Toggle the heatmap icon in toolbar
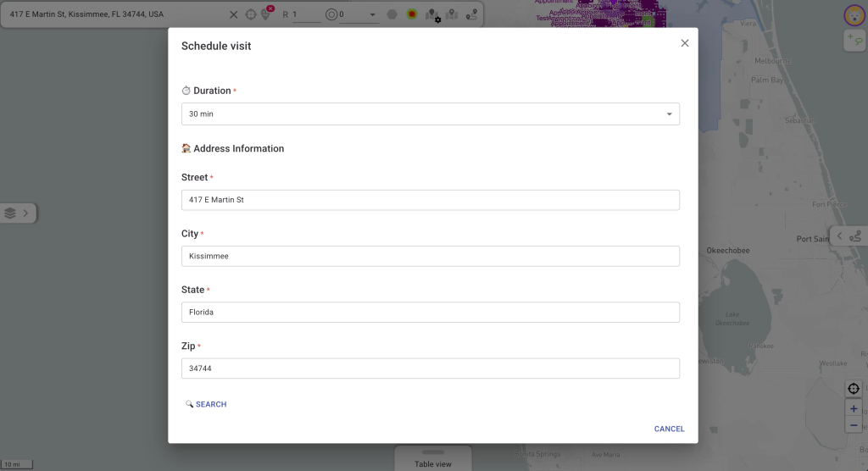 pos(412,14)
